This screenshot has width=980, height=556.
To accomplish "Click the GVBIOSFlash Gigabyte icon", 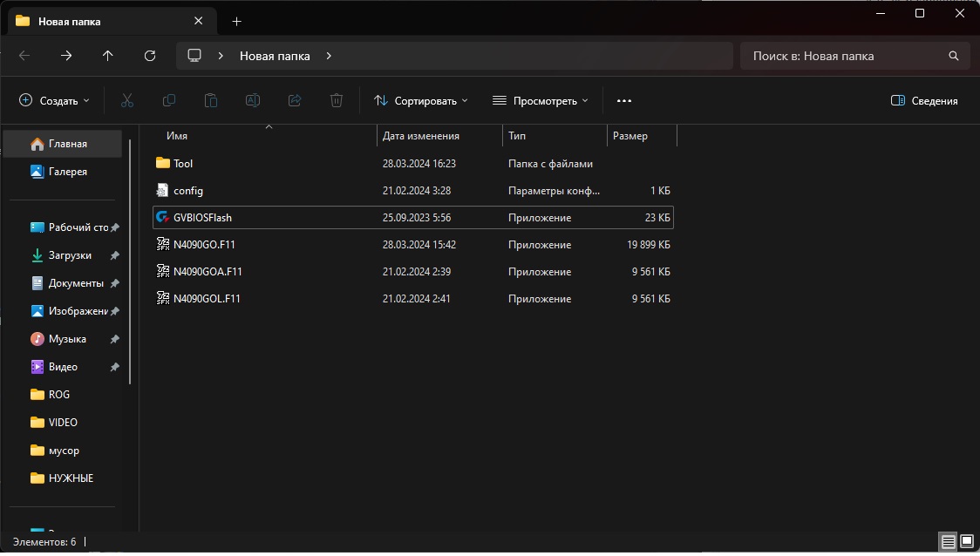I will click(x=162, y=217).
